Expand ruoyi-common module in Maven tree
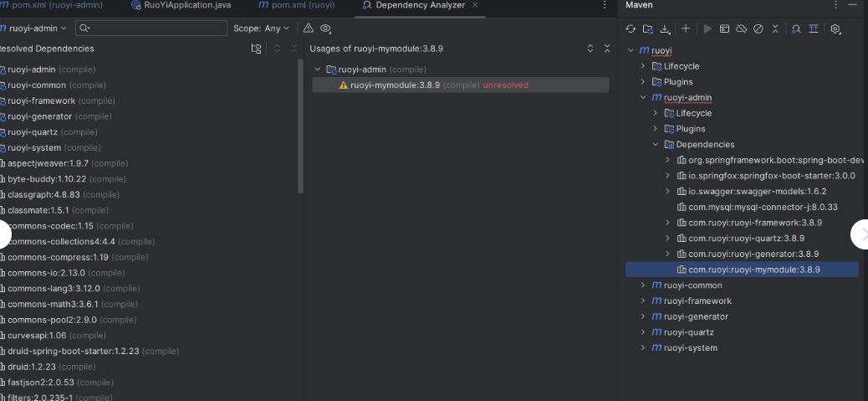Screen dimensions: 868x401 (x=643, y=285)
